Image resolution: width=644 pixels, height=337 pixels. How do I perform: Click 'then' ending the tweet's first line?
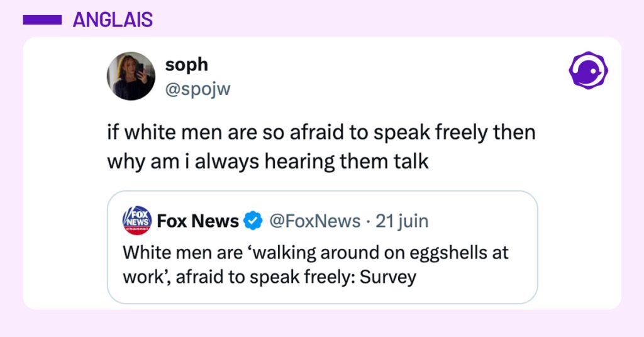click(515, 133)
